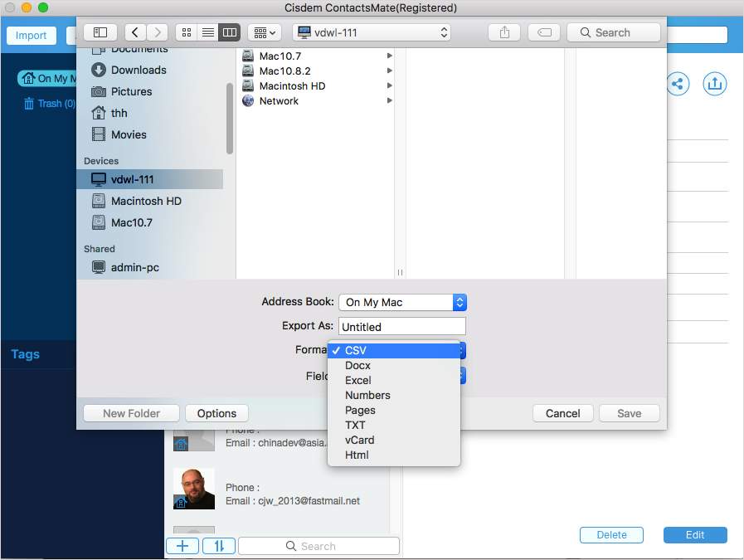Choose vCard from the format menu
Image resolution: width=744 pixels, height=560 pixels.
tap(394, 440)
